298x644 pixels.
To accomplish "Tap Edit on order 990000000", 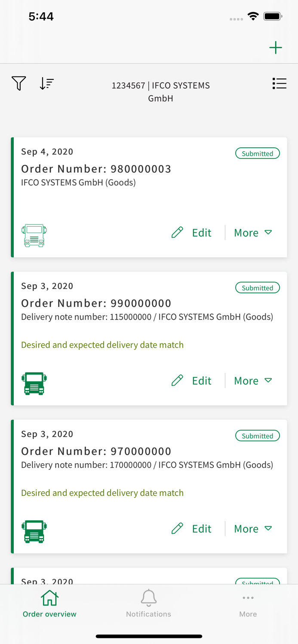I will click(x=201, y=380).
